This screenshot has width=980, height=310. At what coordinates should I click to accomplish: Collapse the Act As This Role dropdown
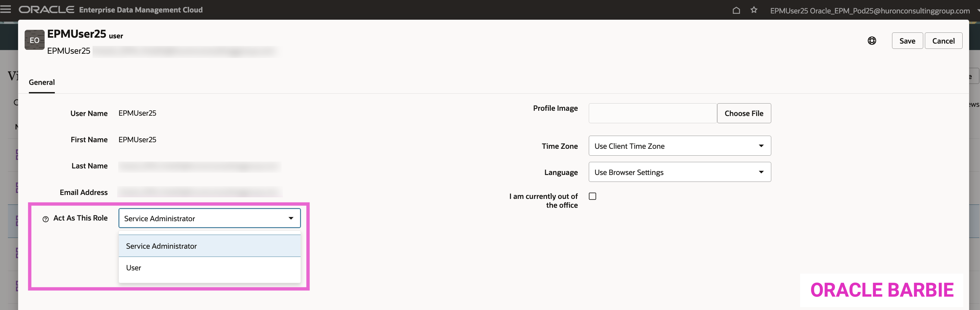click(x=291, y=219)
